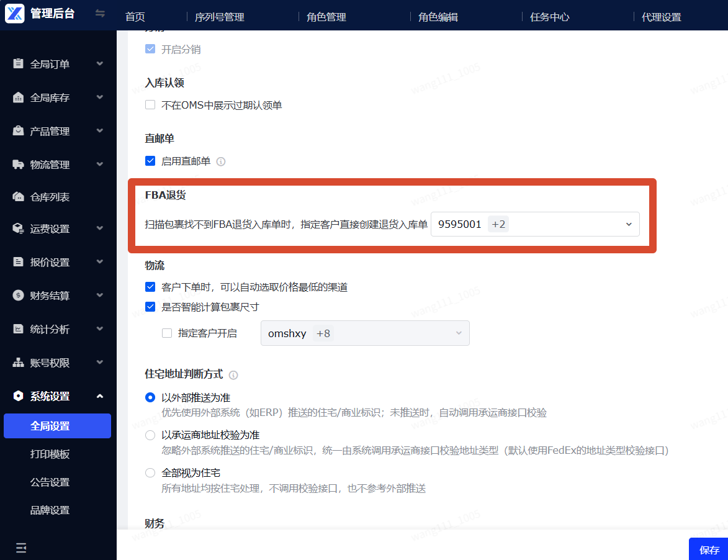
Task: Collapse the 系统设置 menu chevron
Action: coord(100,396)
